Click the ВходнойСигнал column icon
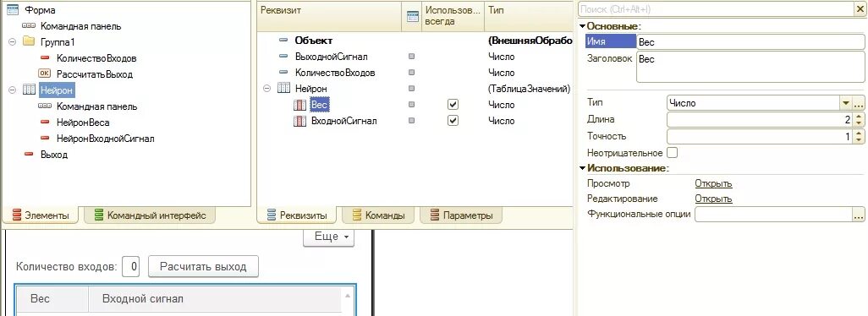This screenshot has height=316, width=868. point(299,121)
